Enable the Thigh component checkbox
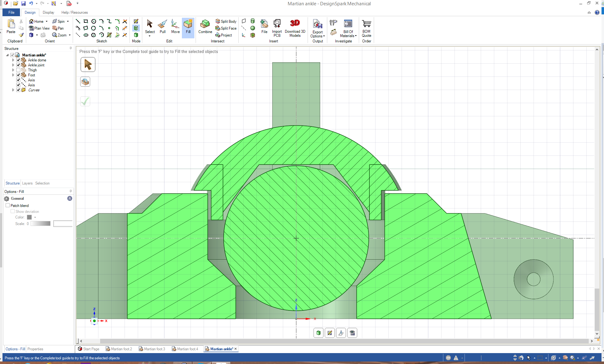The width and height of the screenshot is (604, 364). point(18,70)
